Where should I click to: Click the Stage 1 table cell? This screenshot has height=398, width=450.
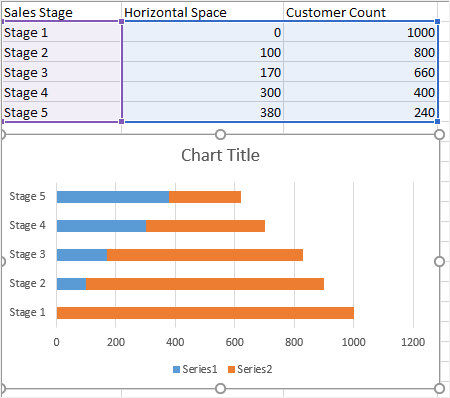(x=62, y=32)
